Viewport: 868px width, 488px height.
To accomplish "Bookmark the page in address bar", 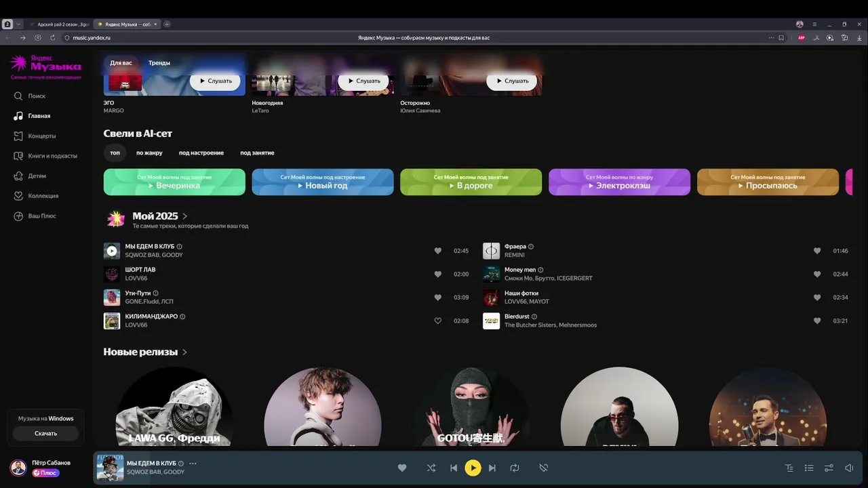I will pyautogui.click(x=781, y=38).
